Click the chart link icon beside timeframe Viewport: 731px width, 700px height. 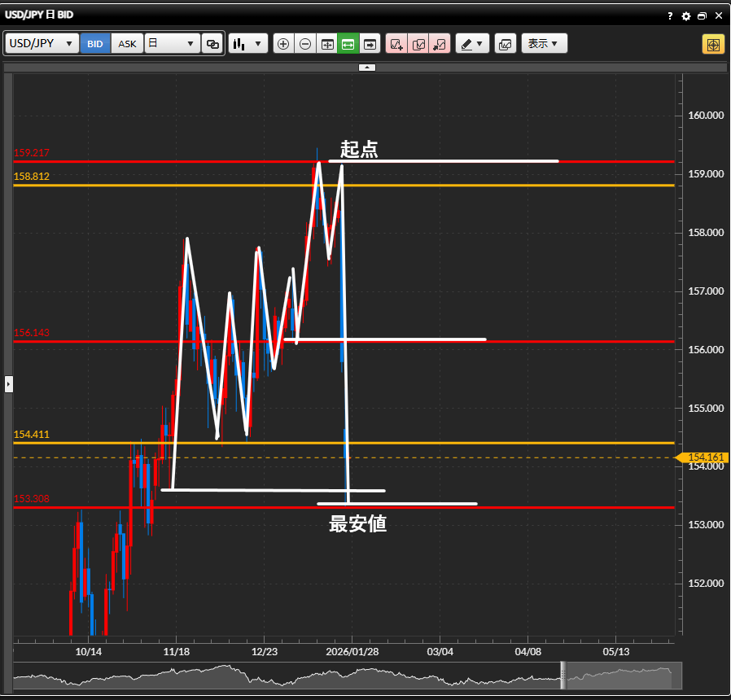pyautogui.click(x=212, y=44)
